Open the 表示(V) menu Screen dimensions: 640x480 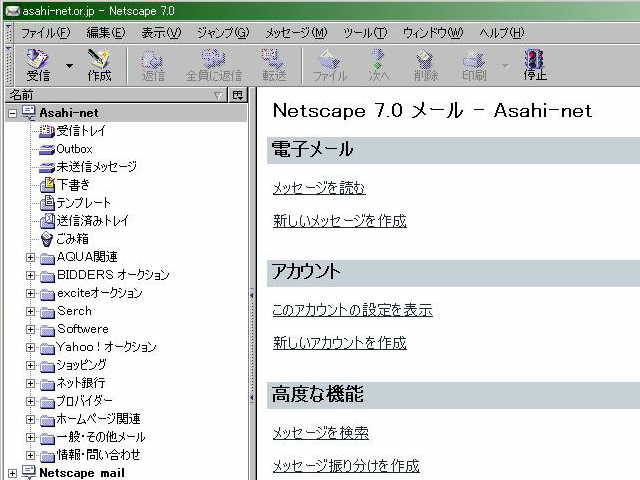(161, 33)
